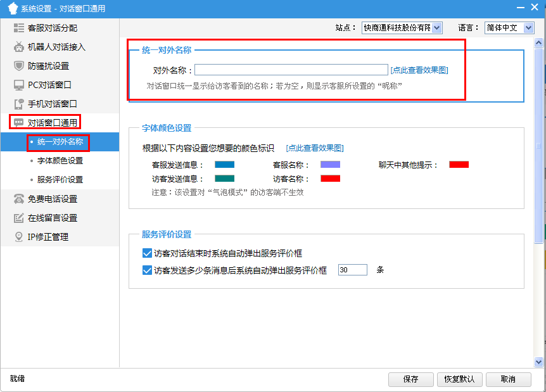Toggle 访客对话结束时系统自动弹出服务评价框 checkbox

click(148, 253)
